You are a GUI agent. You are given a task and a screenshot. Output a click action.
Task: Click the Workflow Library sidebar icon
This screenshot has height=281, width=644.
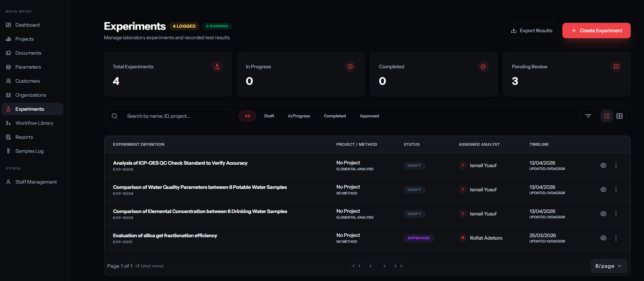click(8, 123)
